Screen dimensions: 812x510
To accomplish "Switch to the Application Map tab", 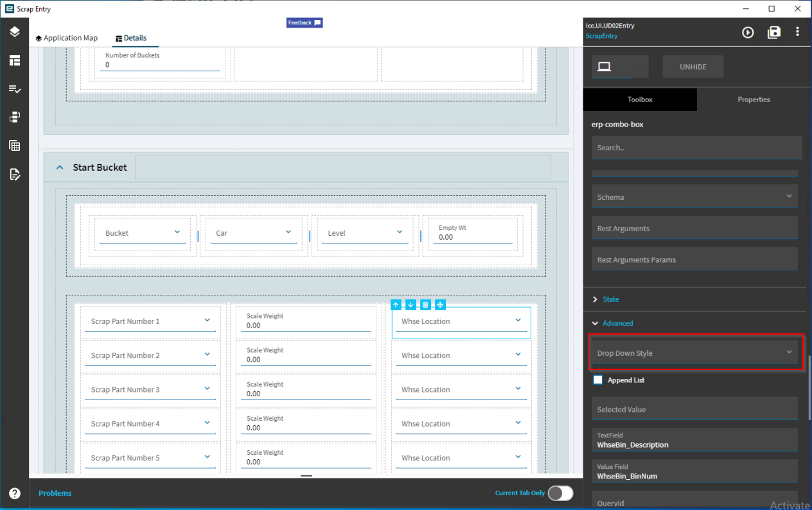I will click(x=67, y=38).
